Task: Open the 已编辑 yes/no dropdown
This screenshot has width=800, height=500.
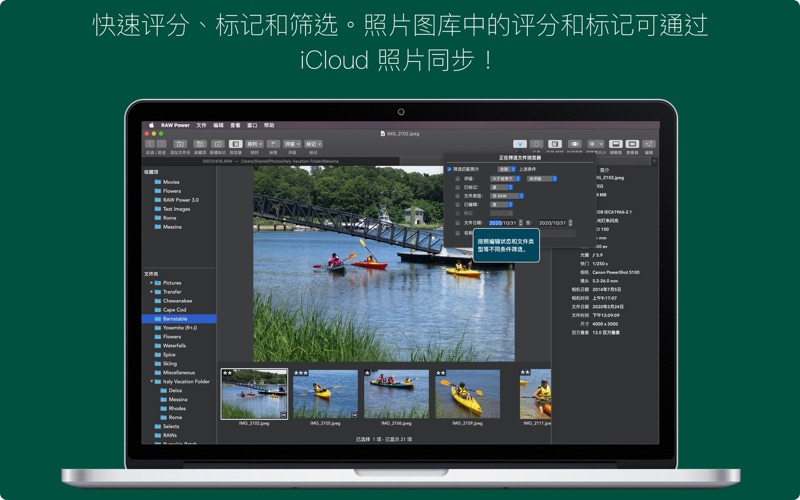Action: coord(502,205)
